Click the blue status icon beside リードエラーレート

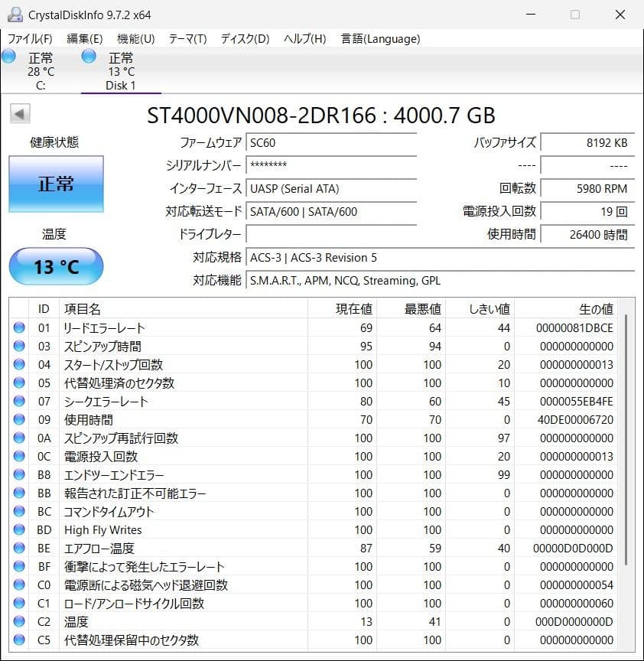pyautogui.click(x=18, y=327)
